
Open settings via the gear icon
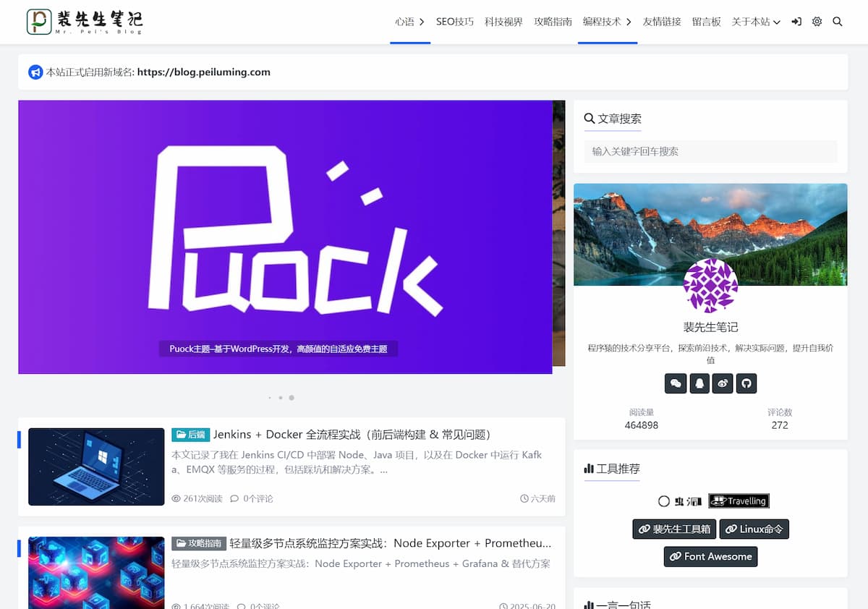point(817,22)
